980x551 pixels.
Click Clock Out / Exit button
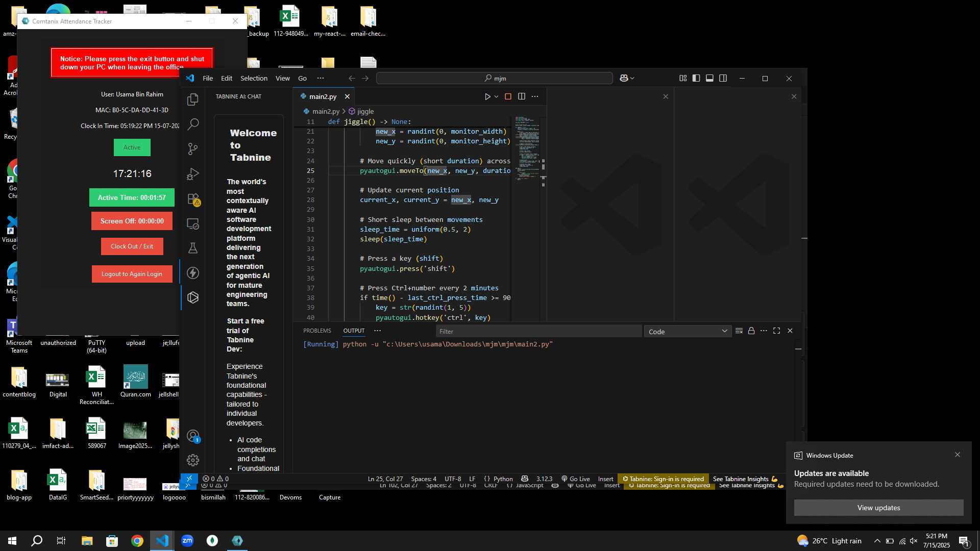(132, 246)
